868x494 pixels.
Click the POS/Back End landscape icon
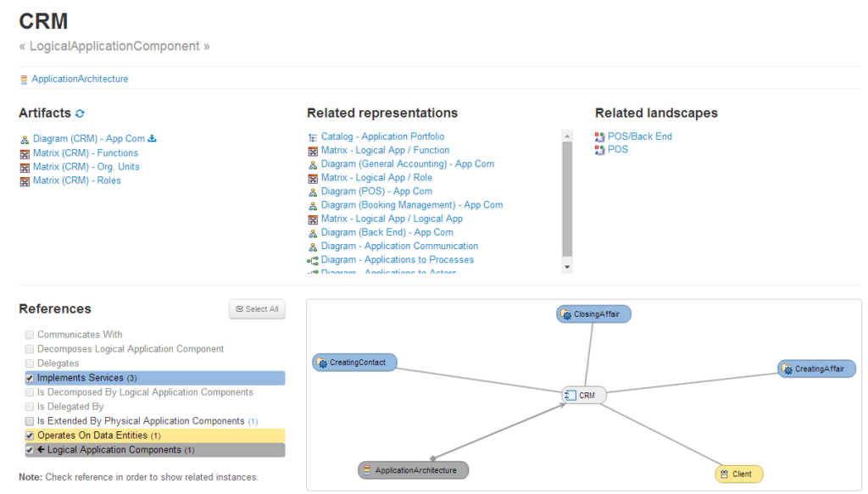600,136
